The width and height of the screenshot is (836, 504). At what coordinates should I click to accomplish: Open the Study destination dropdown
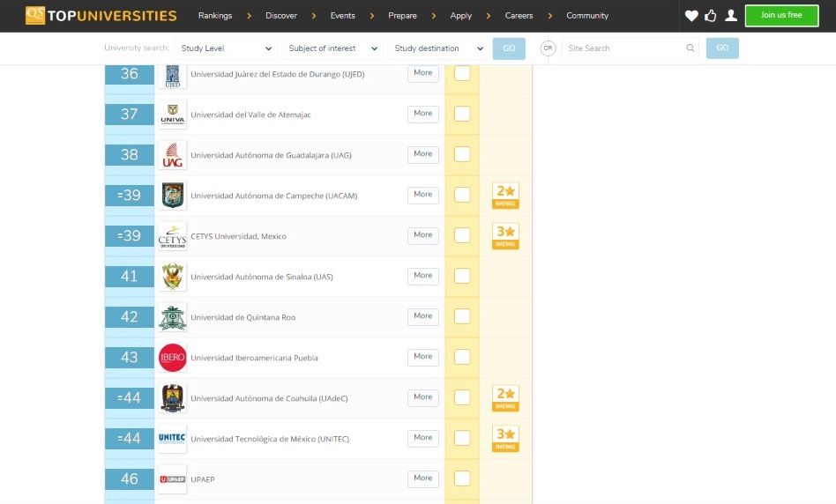pos(439,48)
